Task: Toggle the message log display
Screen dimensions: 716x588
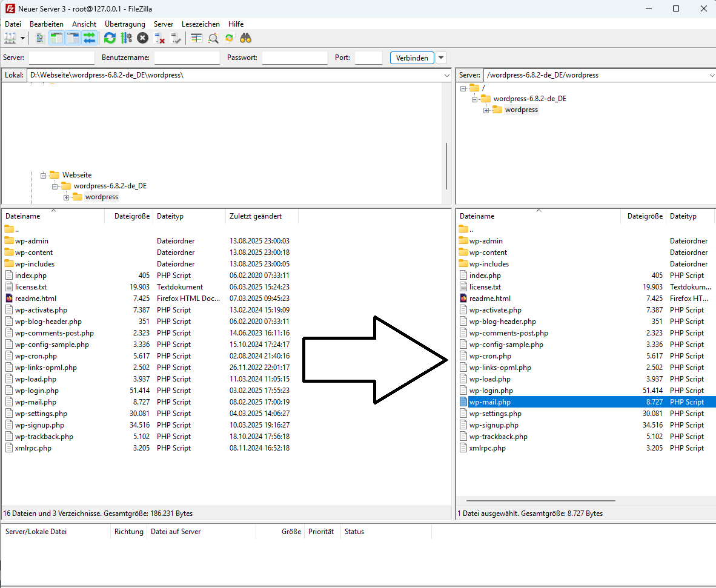Action: (x=41, y=38)
